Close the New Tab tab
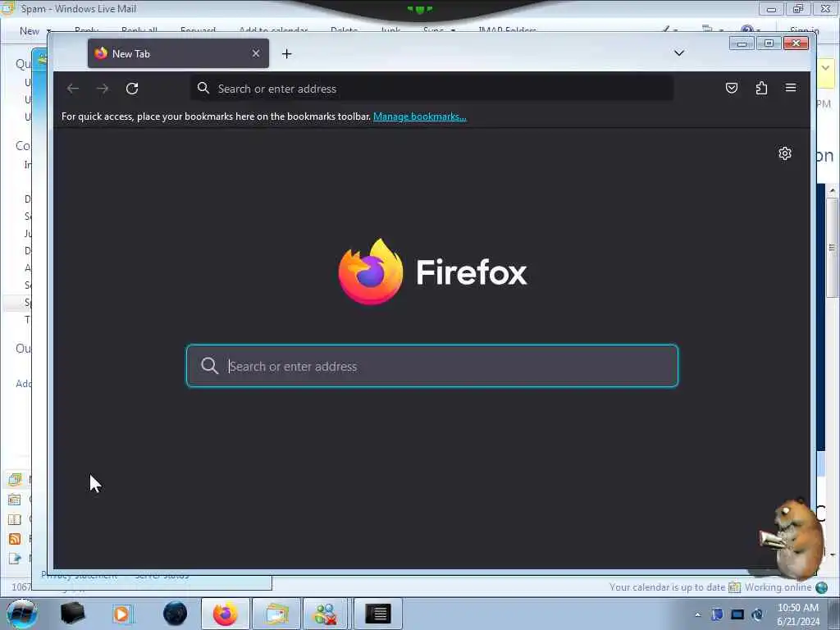 coord(256,53)
